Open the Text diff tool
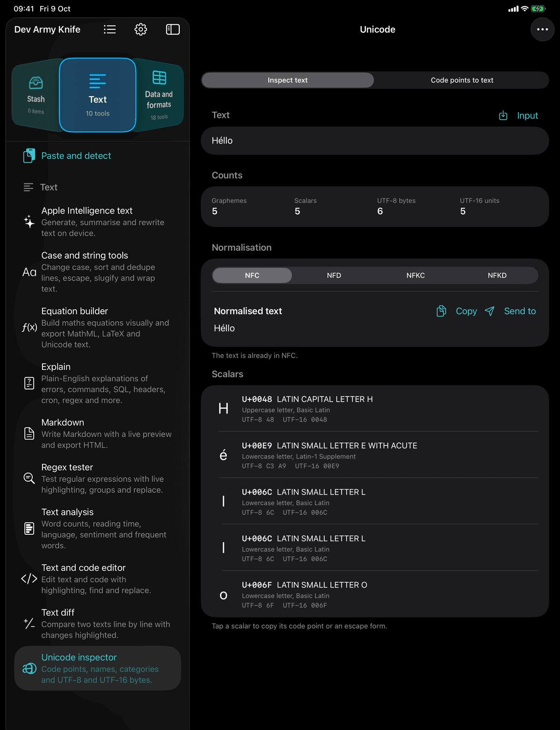 click(x=98, y=624)
